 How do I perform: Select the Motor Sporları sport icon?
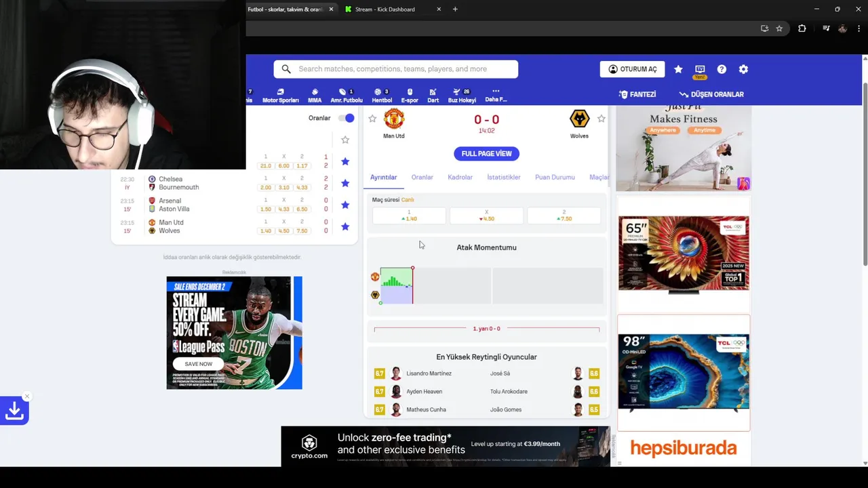click(x=281, y=96)
